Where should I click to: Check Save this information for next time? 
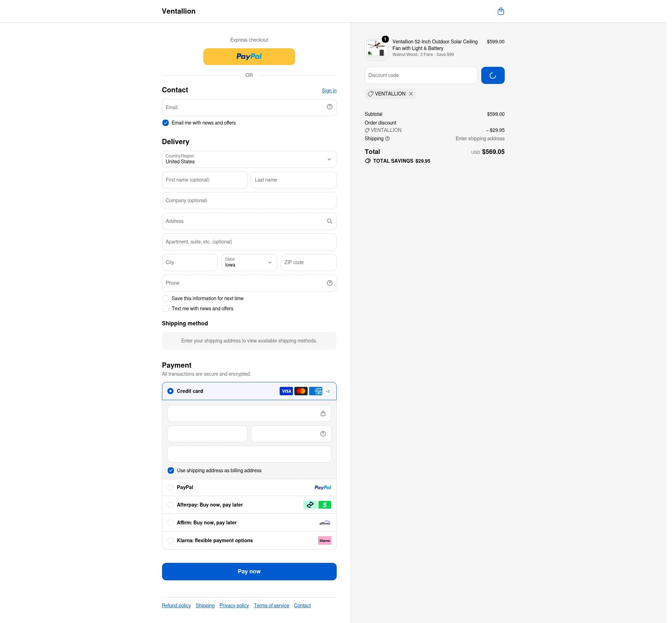click(166, 298)
